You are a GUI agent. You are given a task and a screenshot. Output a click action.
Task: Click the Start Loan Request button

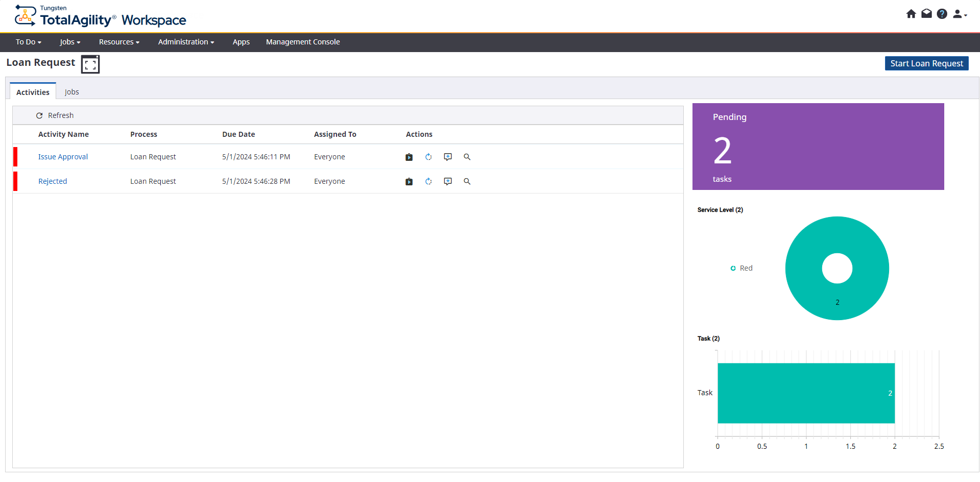(926, 63)
